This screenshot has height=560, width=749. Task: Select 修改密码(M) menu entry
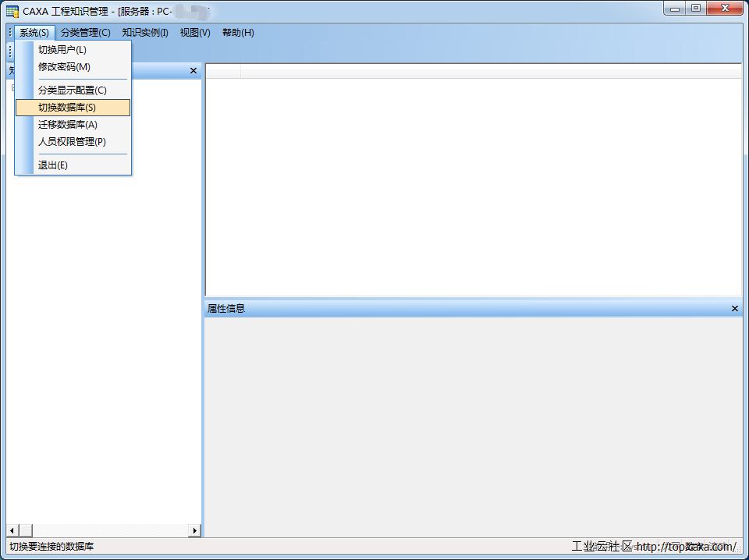[x=73, y=67]
